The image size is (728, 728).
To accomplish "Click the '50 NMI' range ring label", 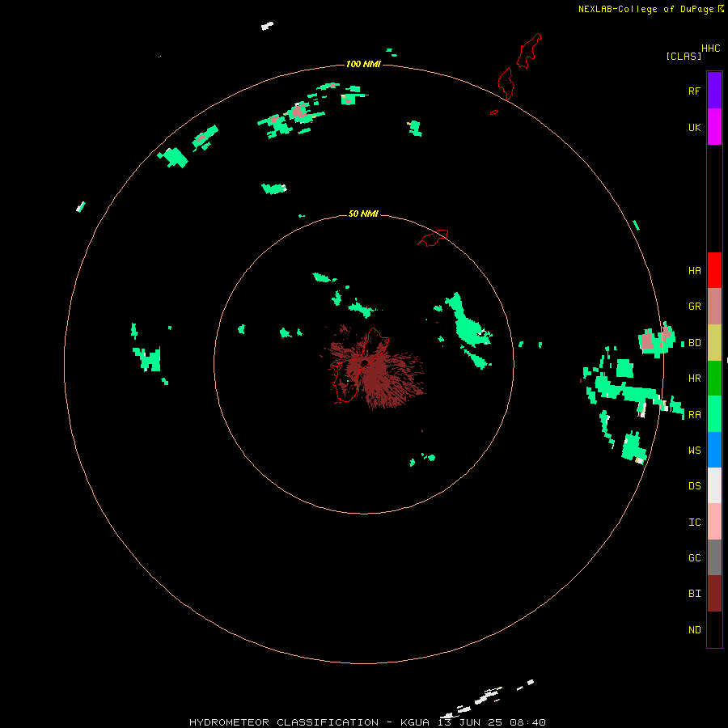I will [363, 214].
